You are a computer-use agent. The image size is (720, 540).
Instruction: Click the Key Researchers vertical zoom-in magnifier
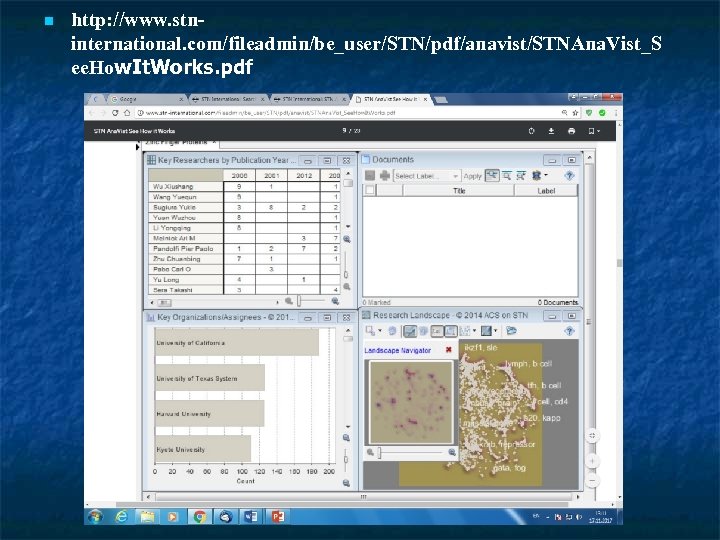tap(347, 239)
